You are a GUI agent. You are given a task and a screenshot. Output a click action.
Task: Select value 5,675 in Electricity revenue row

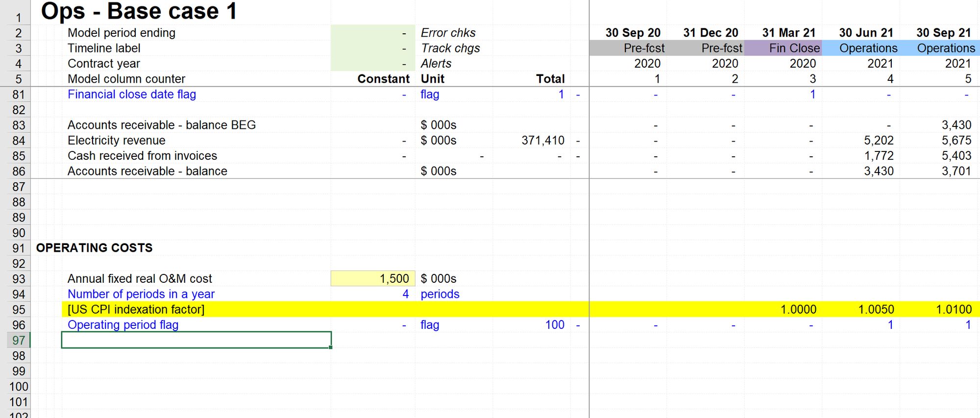956,140
